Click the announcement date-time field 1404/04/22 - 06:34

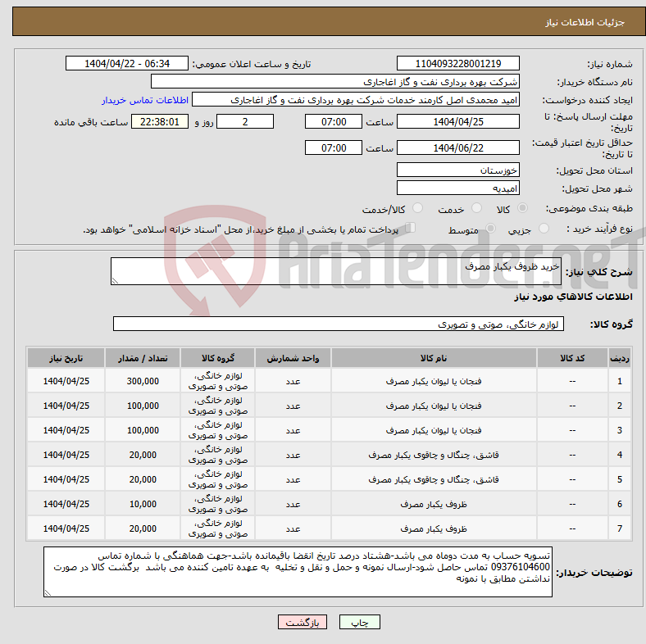point(127,63)
